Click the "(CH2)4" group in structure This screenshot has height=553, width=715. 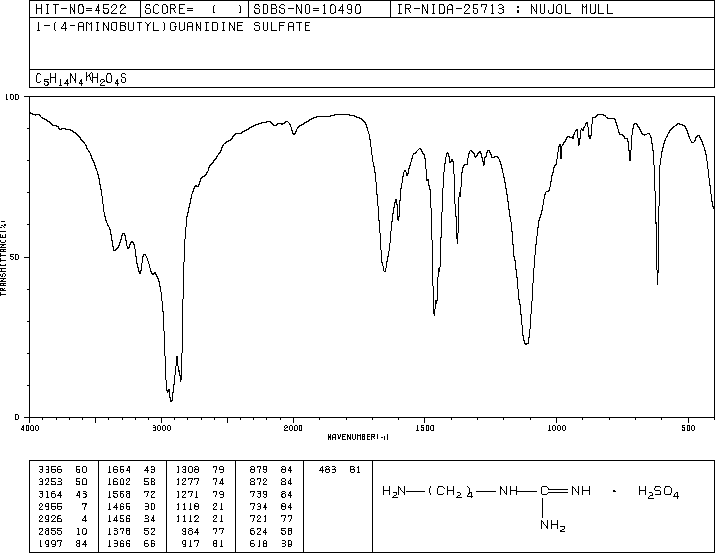(451, 491)
